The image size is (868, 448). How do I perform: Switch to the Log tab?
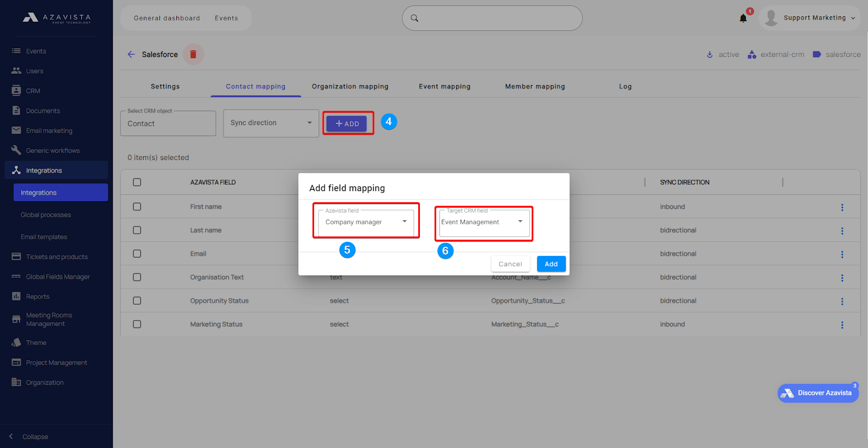click(x=626, y=86)
